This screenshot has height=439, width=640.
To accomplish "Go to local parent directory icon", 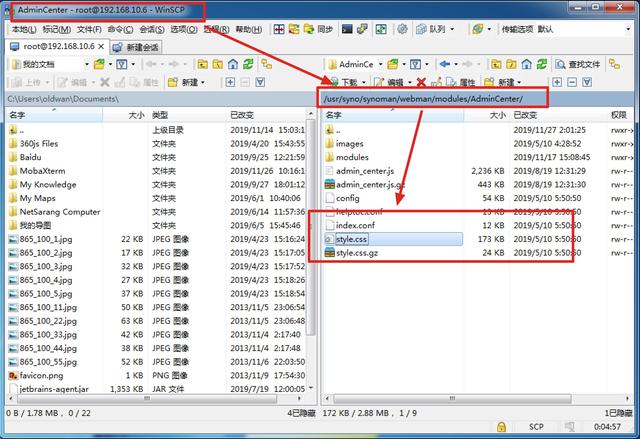I will pyautogui.click(x=202, y=64).
